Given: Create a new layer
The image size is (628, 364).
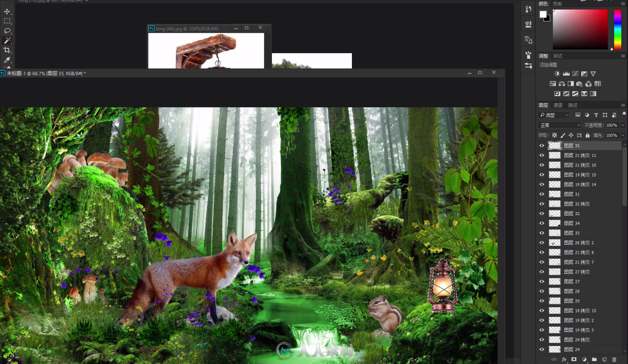Looking at the screenshot, I should pos(604,359).
